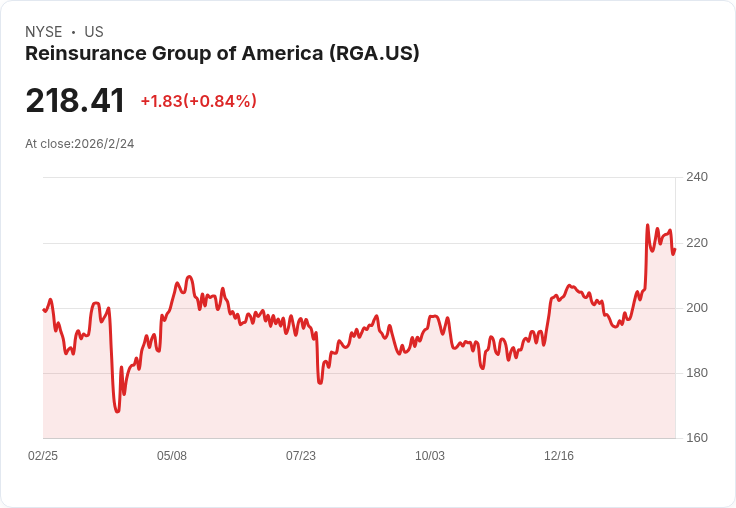Click the chart's highest peak above 220
Screen dimensions: 736x508
648,225
